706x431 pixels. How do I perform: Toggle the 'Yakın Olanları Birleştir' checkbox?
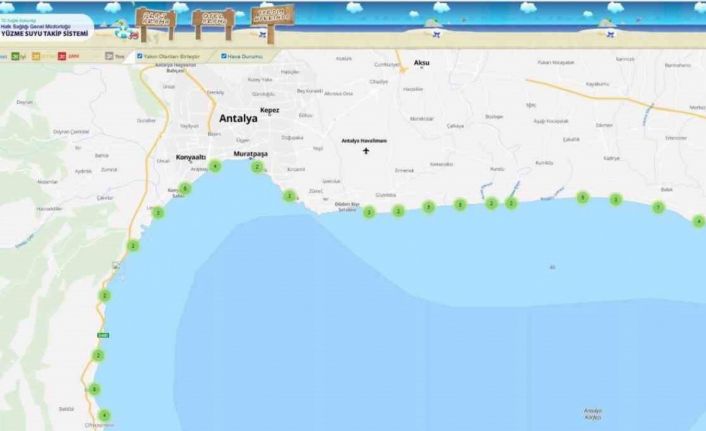click(x=139, y=56)
